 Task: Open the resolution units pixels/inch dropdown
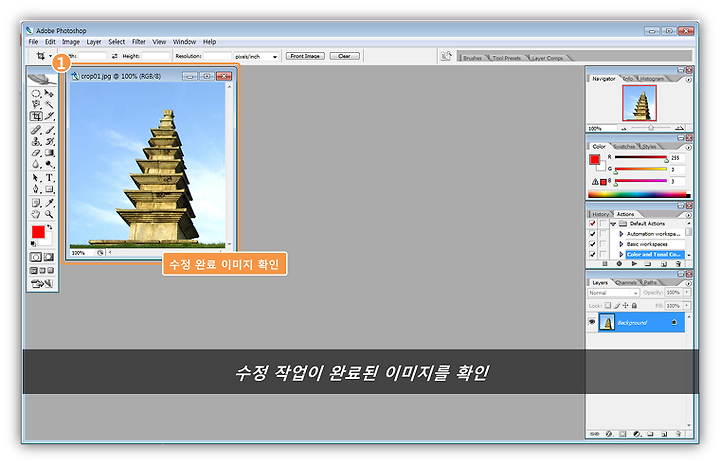(275, 57)
